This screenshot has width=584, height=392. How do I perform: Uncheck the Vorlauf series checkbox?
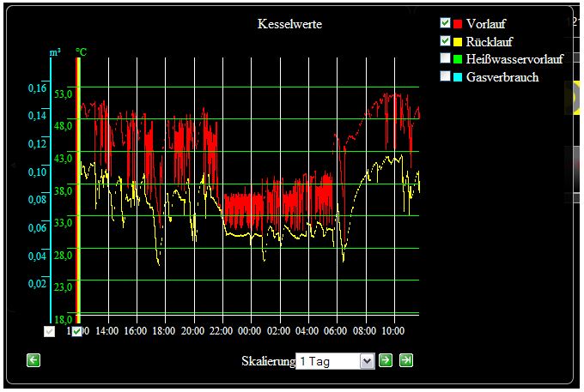click(x=445, y=23)
